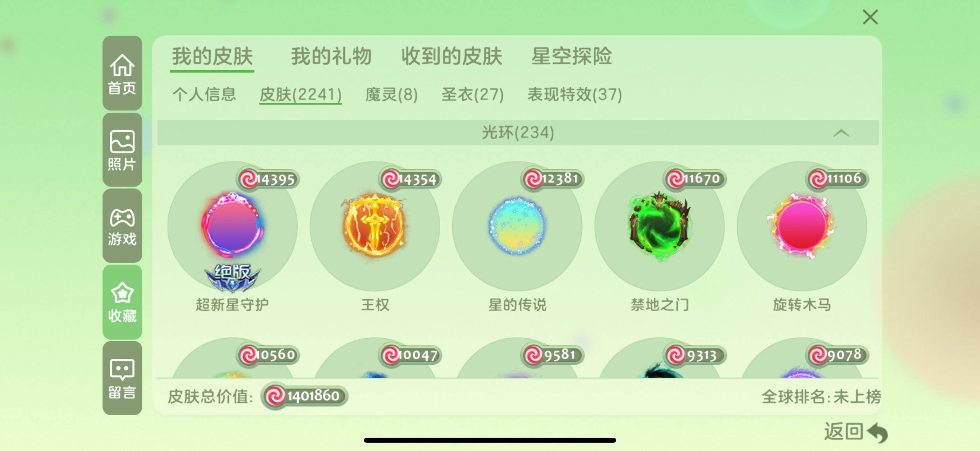980x451 pixels.
Task: Select the 圣衣(27) sub-tab
Action: point(472,94)
